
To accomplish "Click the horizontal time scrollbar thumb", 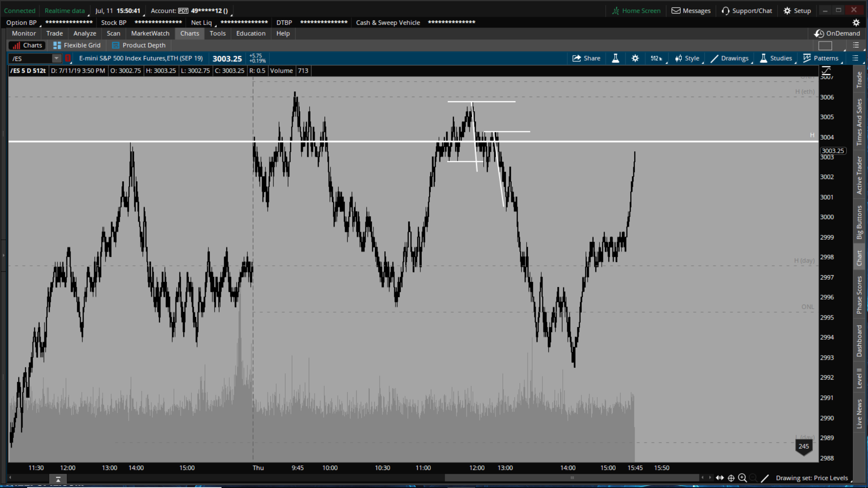I will click(x=572, y=478).
